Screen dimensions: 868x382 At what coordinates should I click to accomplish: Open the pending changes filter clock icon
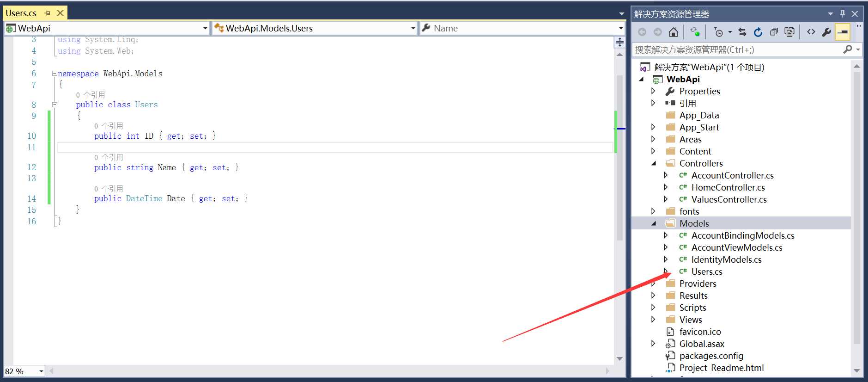pos(718,32)
